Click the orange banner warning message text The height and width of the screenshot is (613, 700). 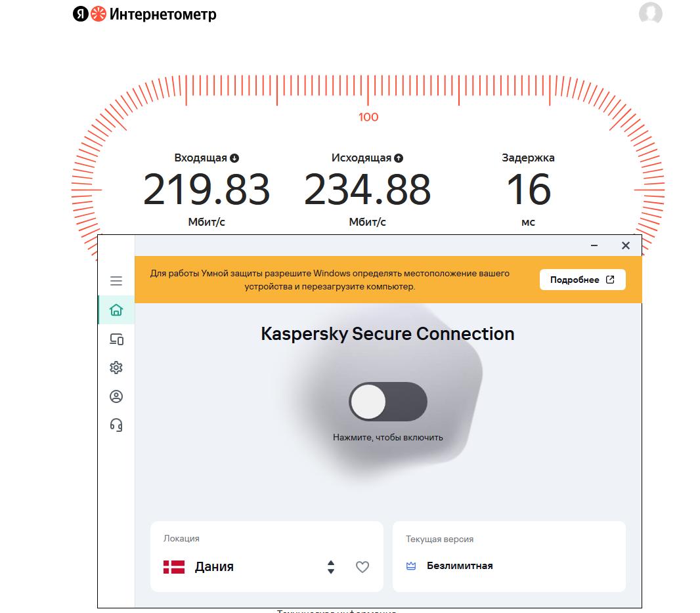(330, 280)
